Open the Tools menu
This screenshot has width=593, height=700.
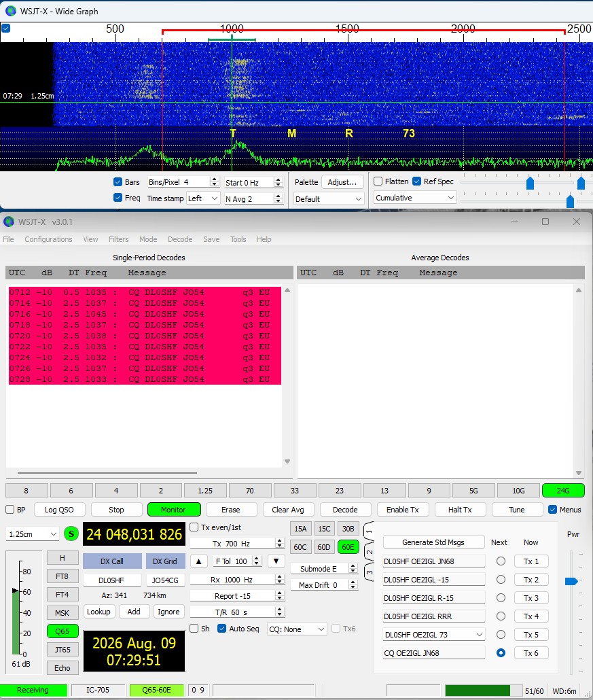[x=238, y=239]
